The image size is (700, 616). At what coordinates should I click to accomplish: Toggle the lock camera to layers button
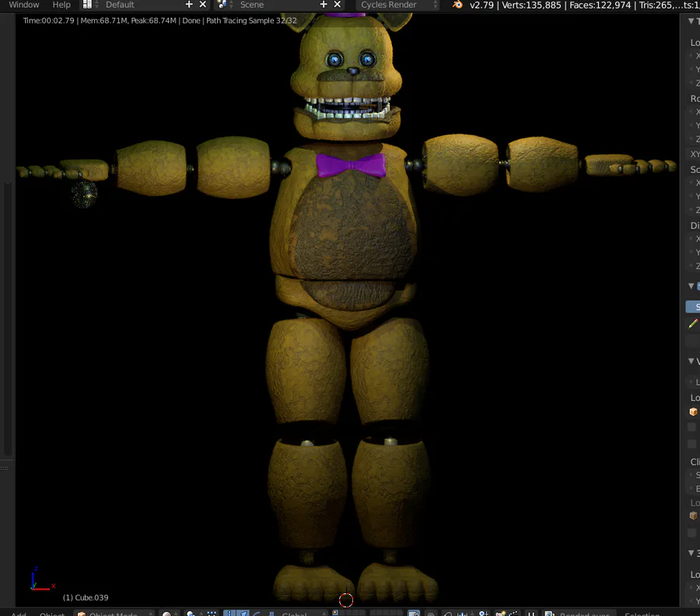(x=414, y=614)
